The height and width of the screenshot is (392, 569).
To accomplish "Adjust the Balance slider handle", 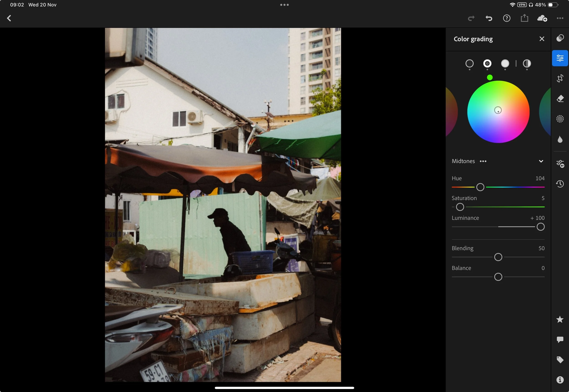I will 498,277.
